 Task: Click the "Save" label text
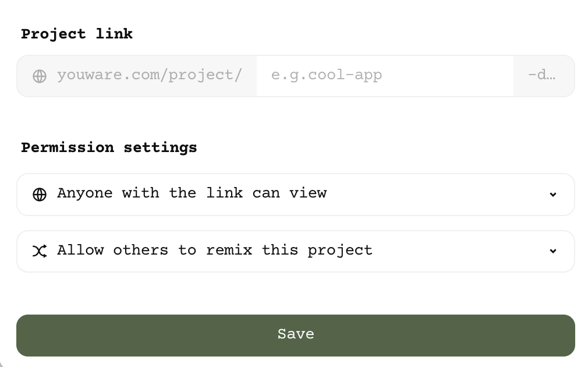click(296, 334)
